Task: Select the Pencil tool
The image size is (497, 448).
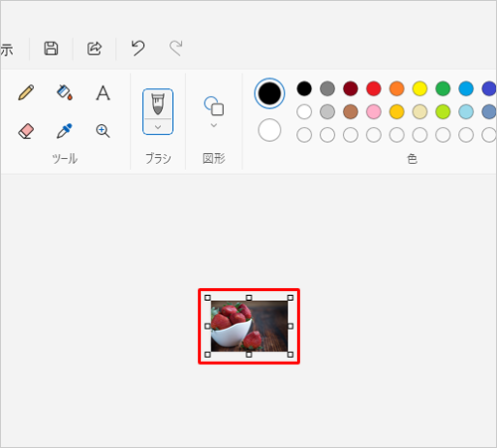Action: 26,92
